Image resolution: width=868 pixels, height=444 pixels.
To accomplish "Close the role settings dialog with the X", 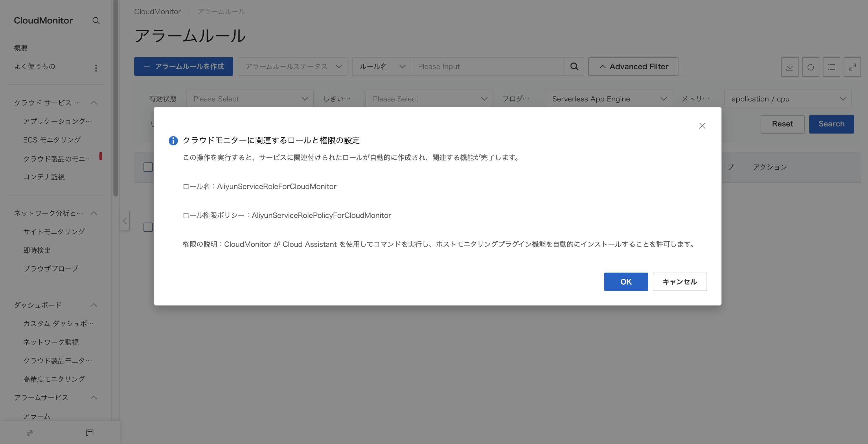I will (702, 125).
